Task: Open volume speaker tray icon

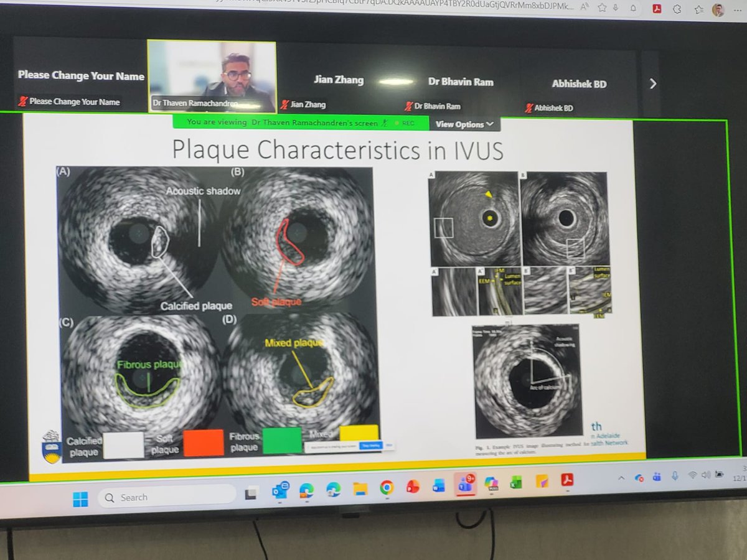Action: click(705, 474)
